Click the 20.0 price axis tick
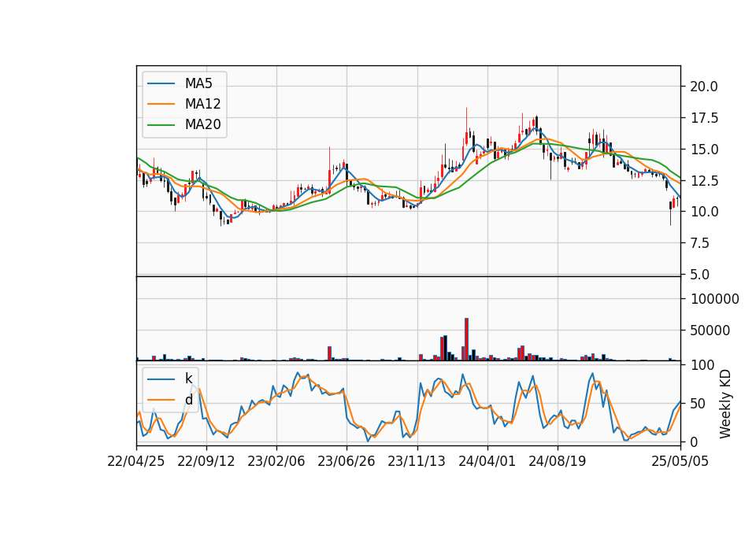 point(704,87)
